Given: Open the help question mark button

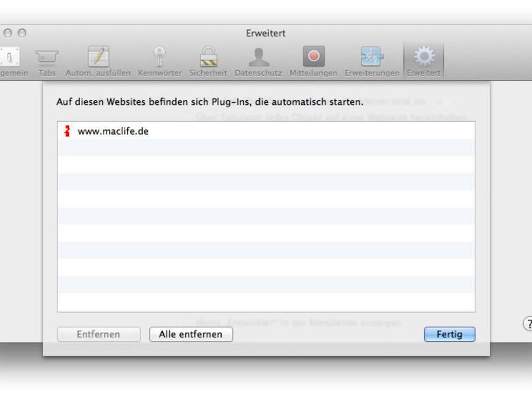Looking at the screenshot, I should 528,323.
